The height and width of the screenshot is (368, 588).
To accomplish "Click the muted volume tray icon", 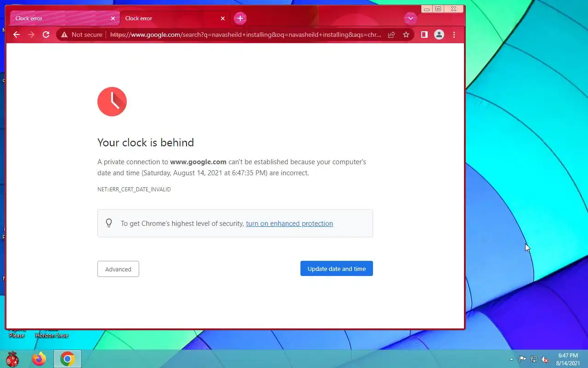I will [545, 359].
